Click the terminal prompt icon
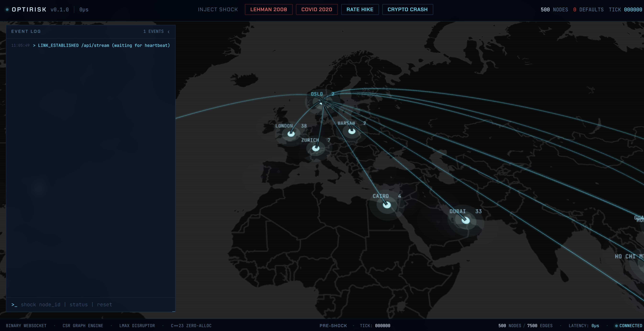The height and width of the screenshot is (331, 644). (14, 304)
